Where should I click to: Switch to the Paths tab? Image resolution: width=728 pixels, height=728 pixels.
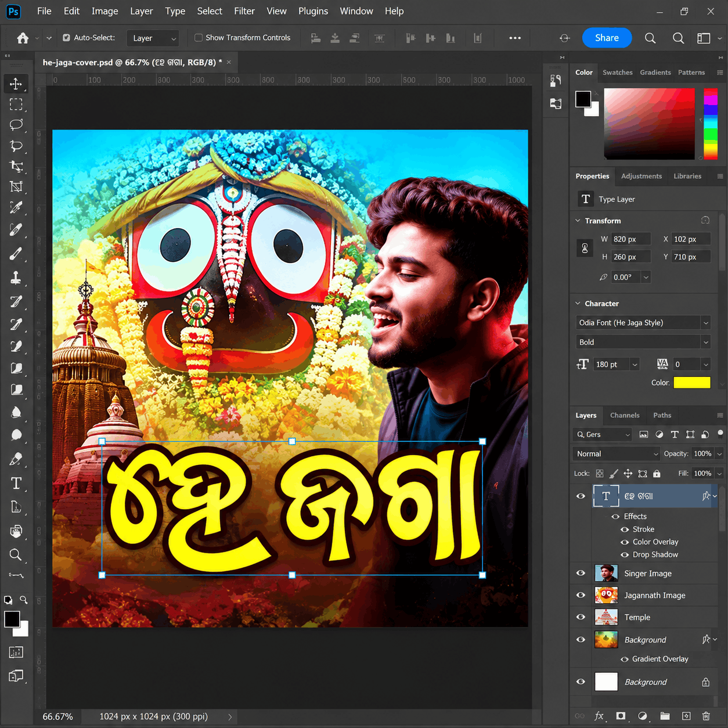[662, 415]
